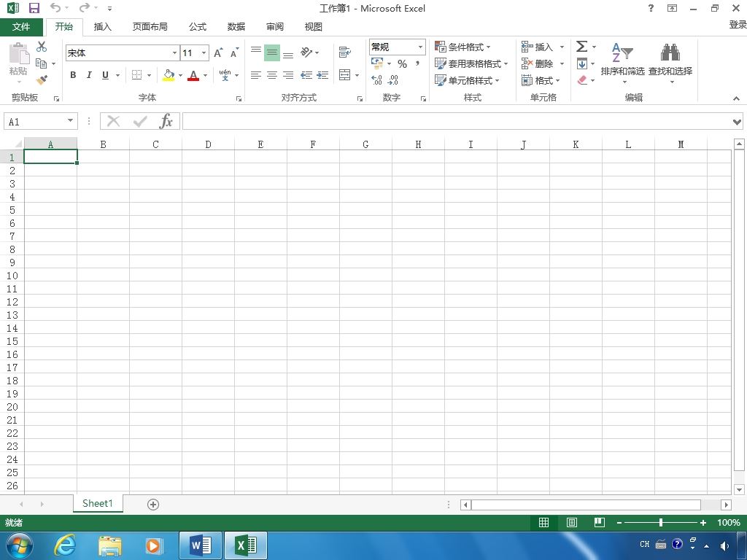Click the Paste clipboard icon
The image size is (747, 560).
coord(19,54)
